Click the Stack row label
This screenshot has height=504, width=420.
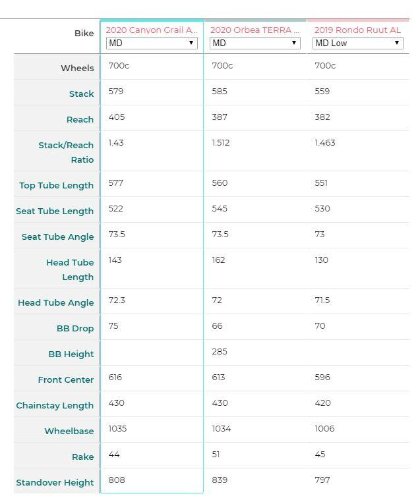click(x=81, y=94)
